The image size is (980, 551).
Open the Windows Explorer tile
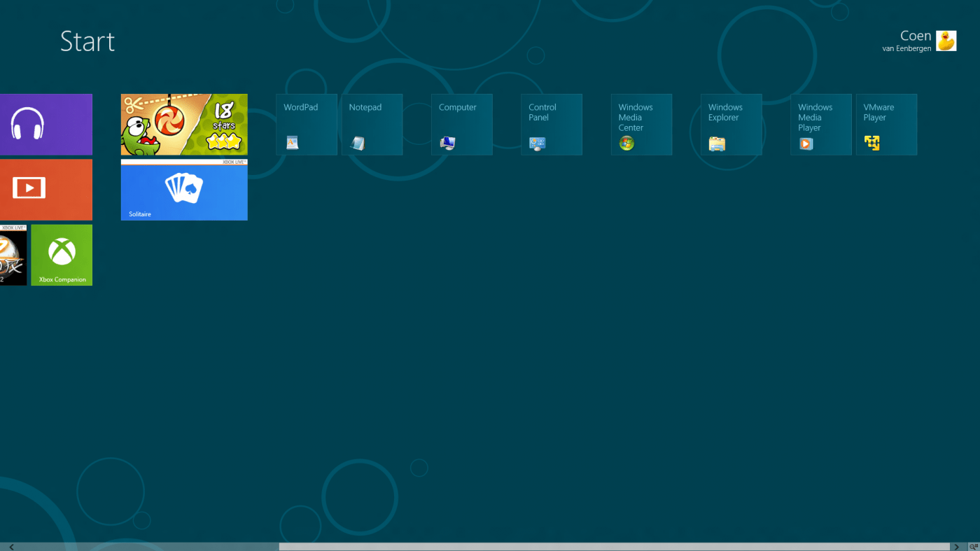click(731, 125)
